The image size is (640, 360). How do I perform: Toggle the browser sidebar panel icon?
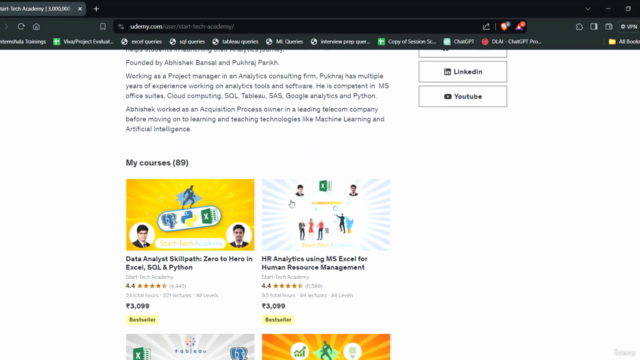pyautogui.click(x=594, y=27)
